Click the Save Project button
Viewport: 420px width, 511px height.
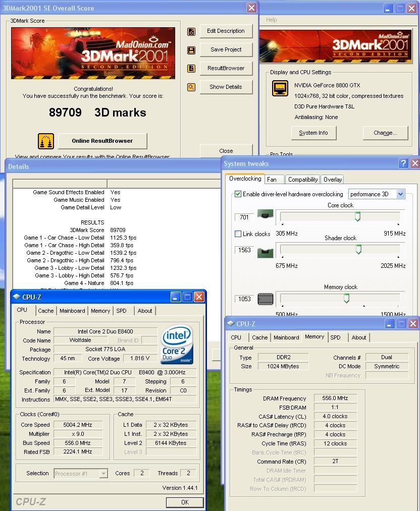click(226, 49)
